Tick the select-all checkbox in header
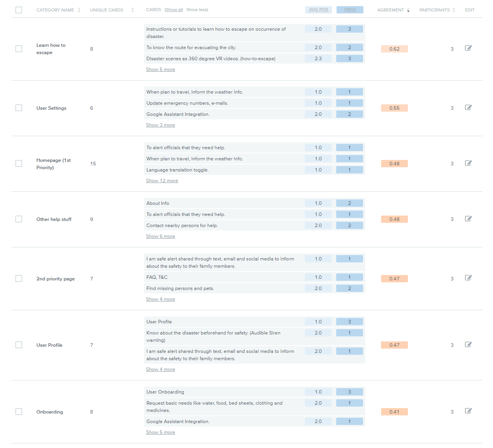 coord(19,10)
